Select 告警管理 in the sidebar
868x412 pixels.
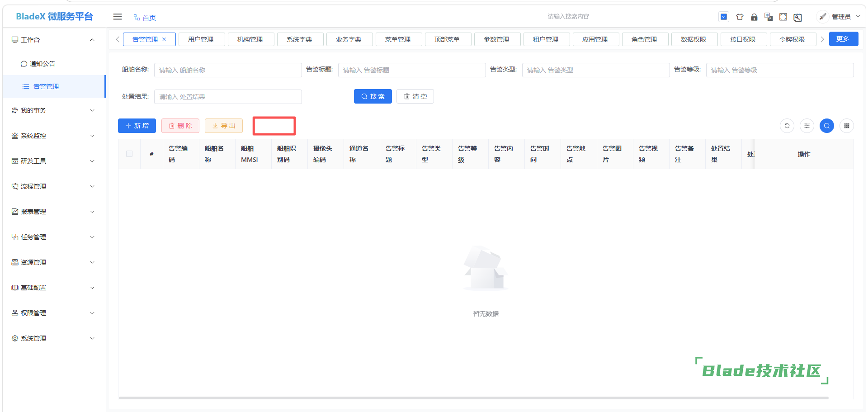[54, 86]
